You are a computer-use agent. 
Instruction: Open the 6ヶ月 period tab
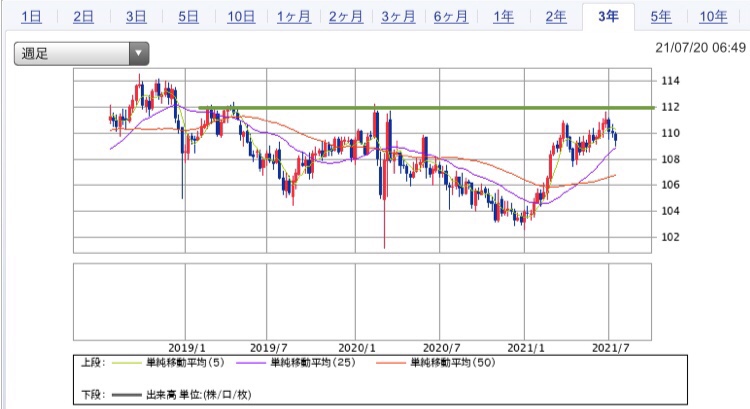click(x=451, y=17)
